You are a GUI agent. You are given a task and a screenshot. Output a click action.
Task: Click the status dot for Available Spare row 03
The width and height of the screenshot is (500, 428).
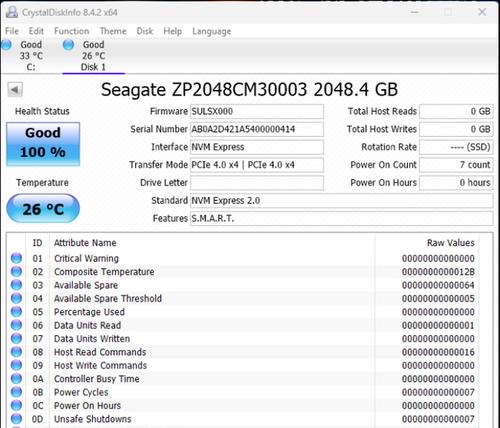point(16,285)
